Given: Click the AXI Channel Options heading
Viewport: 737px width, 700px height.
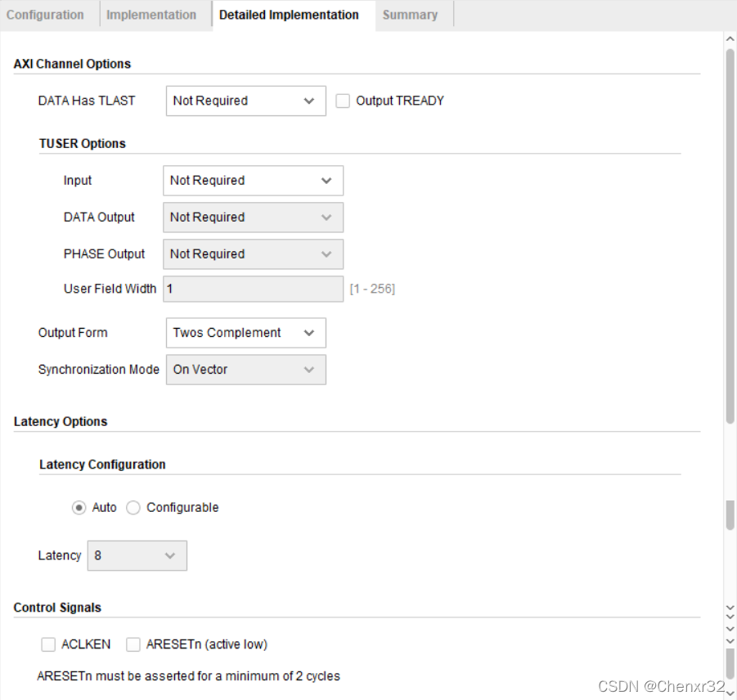Looking at the screenshot, I should tap(72, 64).
